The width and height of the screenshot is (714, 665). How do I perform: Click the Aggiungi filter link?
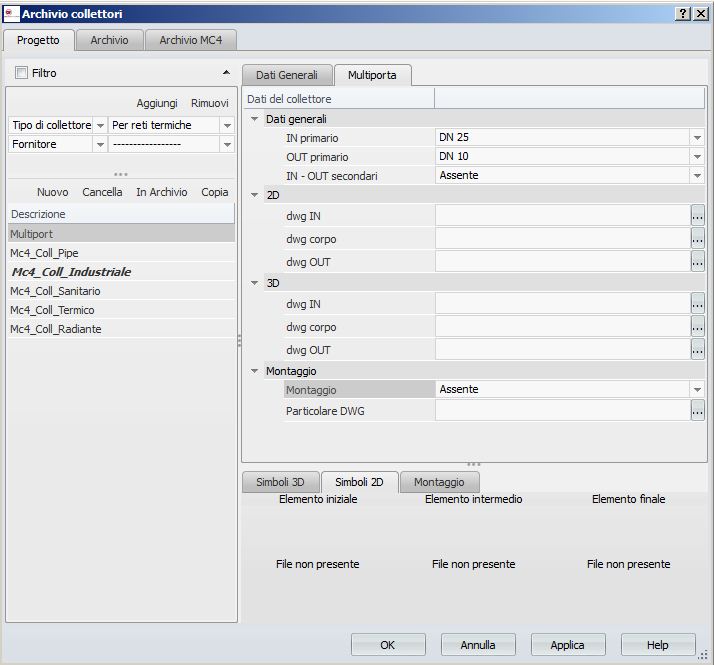(157, 103)
